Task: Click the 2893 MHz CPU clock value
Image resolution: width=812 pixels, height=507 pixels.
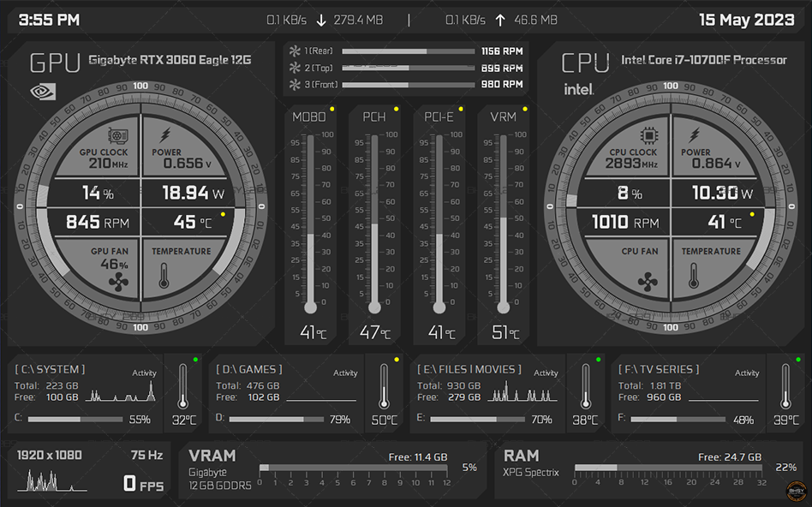Action: [x=631, y=164]
